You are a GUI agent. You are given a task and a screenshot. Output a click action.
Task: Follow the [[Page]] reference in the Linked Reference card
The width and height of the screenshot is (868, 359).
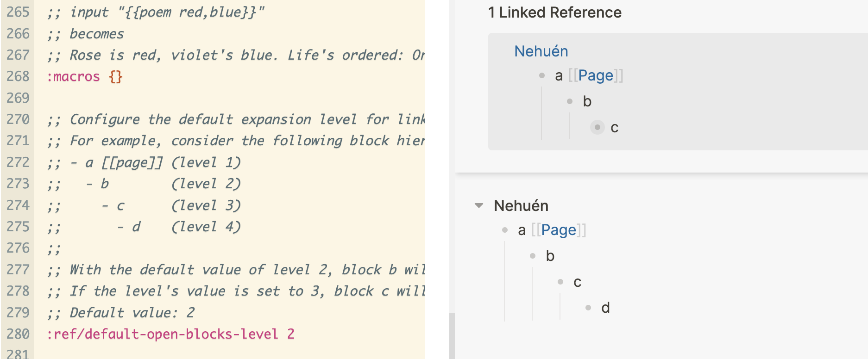pyautogui.click(x=597, y=75)
